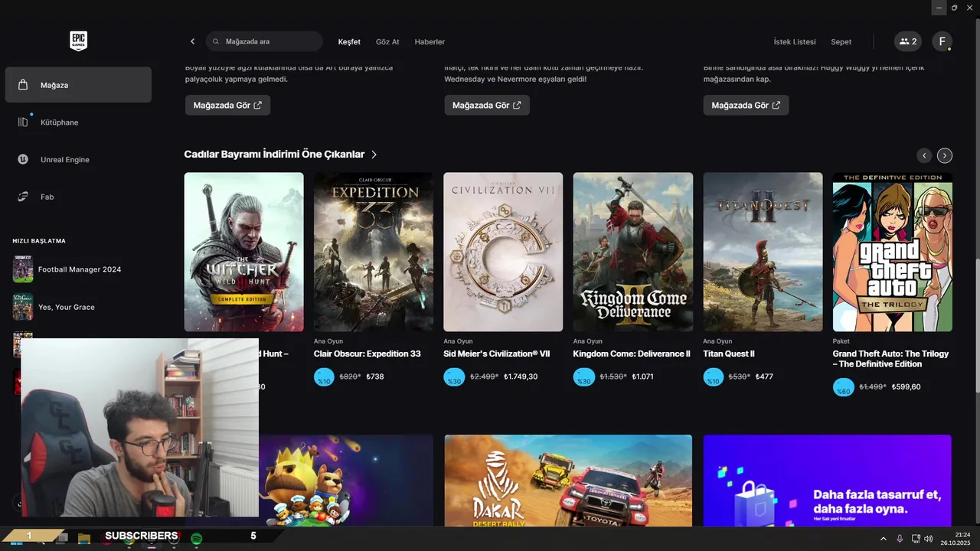Open The Witcher 3 Wild Hunt cover

(x=243, y=252)
